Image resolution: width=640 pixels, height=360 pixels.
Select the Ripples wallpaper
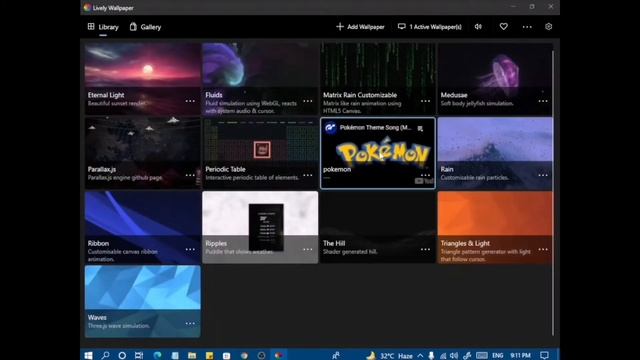click(260, 228)
